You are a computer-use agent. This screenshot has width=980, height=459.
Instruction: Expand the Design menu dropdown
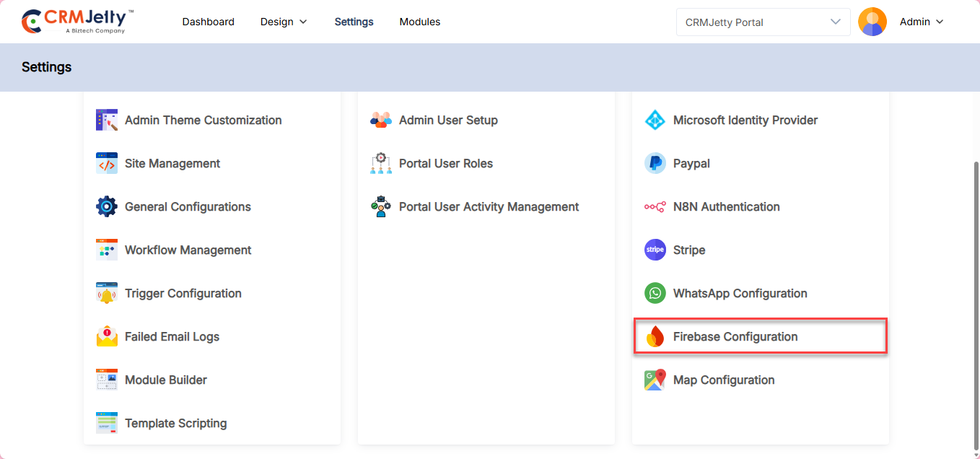tap(284, 22)
